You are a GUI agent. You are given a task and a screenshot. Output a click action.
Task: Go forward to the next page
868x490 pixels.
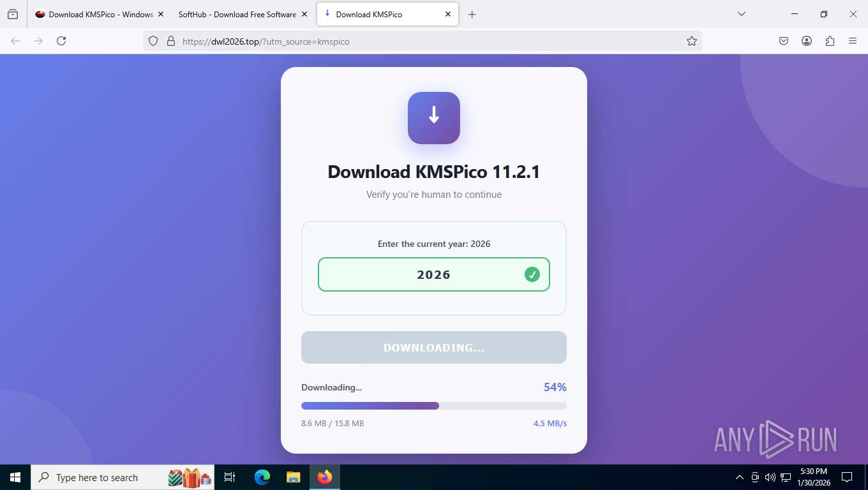(38, 41)
